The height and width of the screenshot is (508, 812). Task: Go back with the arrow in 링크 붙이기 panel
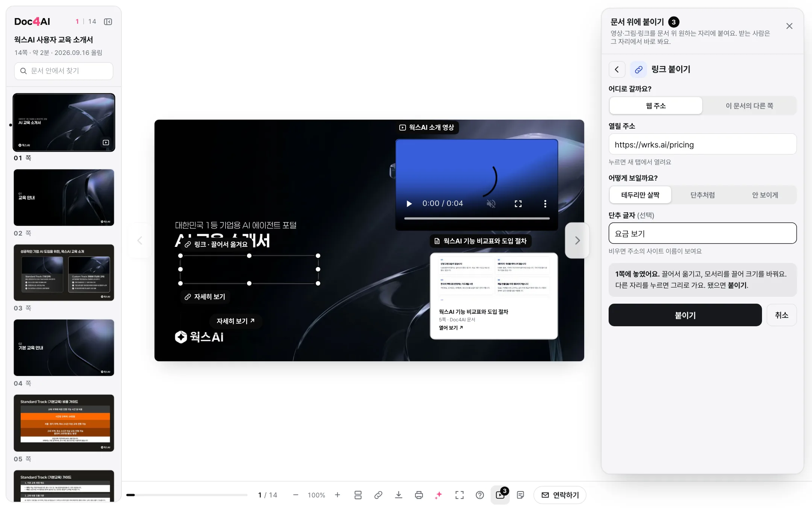617,69
